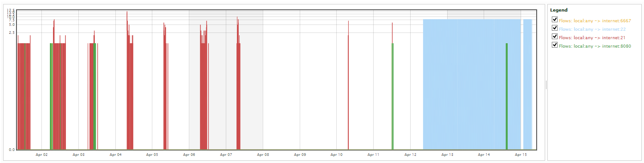644x163 pixels.
Task: Click the Legend panel heading
Action: pos(558,10)
